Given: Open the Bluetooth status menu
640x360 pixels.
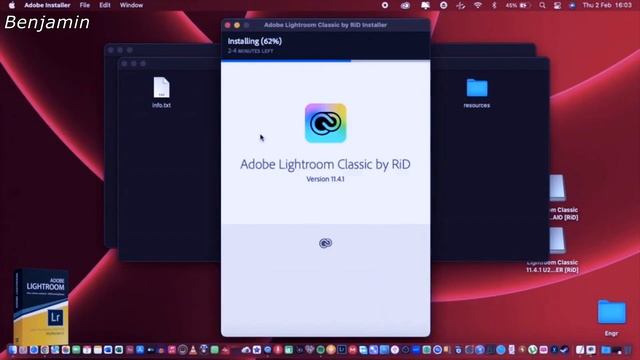Looking at the screenshot, I should [x=494, y=5].
